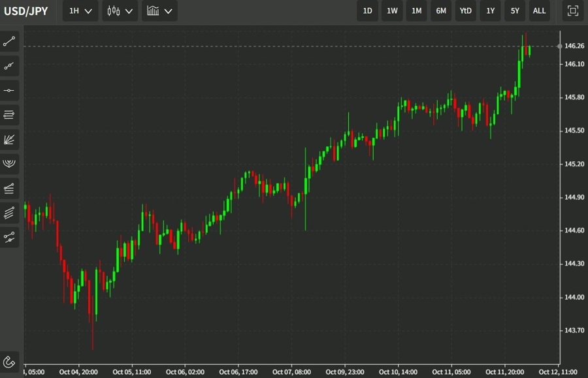588x378 pixels.
Task: Switch range to 1M
Action: [x=417, y=11]
